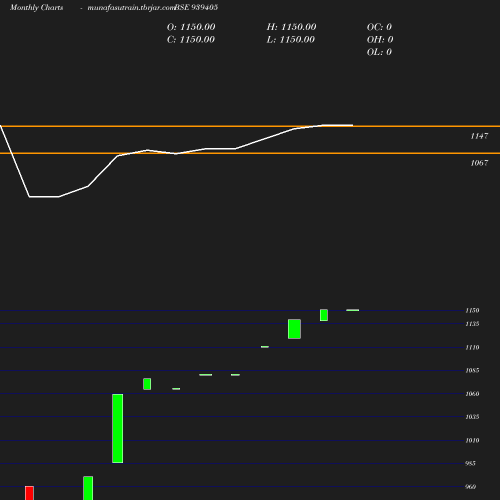Select the flat candle at 1110
The width and height of the screenshot is (500, 500).
pyautogui.click(x=265, y=347)
